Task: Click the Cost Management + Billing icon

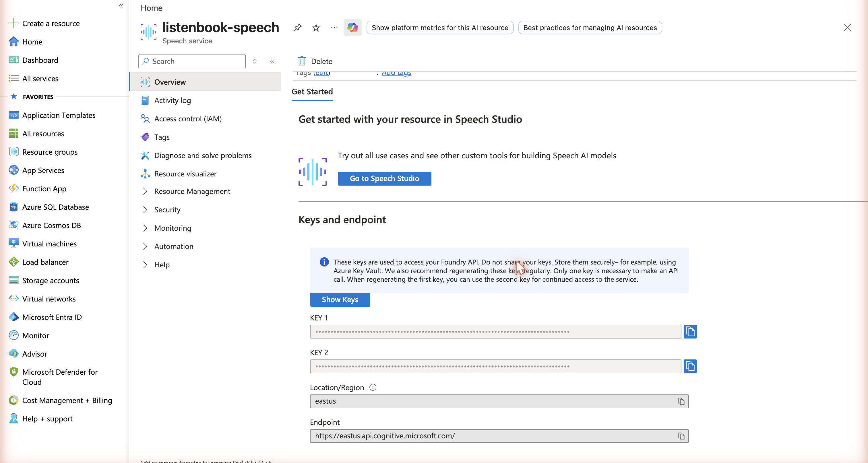Action: tap(13, 400)
